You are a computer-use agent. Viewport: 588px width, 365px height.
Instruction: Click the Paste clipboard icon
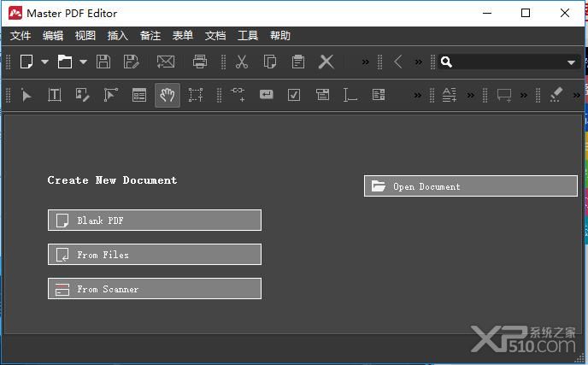pos(298,62)
